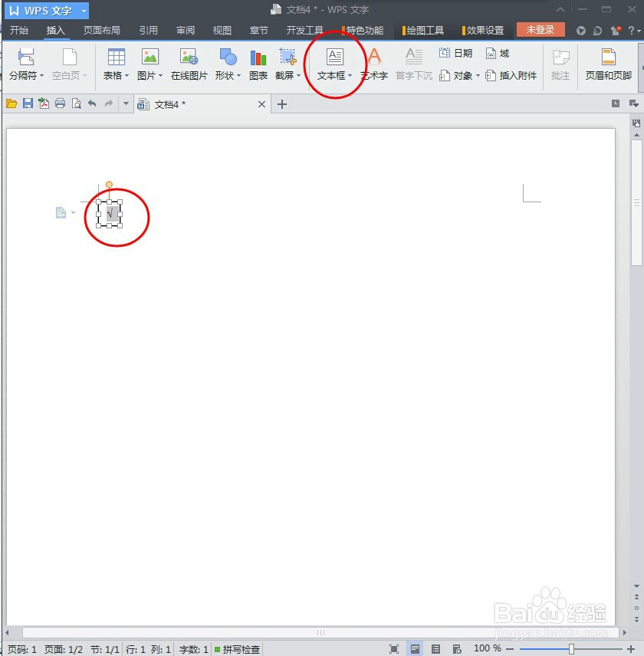
Task: Expand the 分隔符 dropdown arrow
Action: [x=41, y=76]
